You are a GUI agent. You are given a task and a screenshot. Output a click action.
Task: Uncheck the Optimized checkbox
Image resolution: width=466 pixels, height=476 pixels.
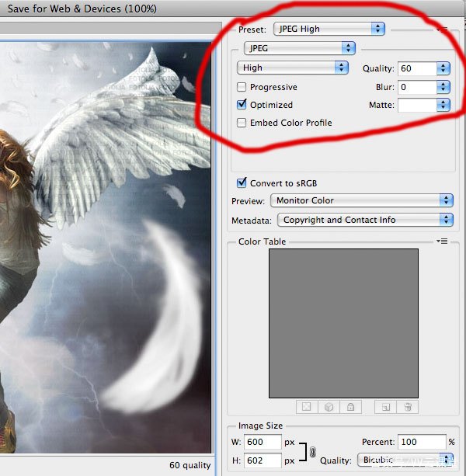[242, 105]
